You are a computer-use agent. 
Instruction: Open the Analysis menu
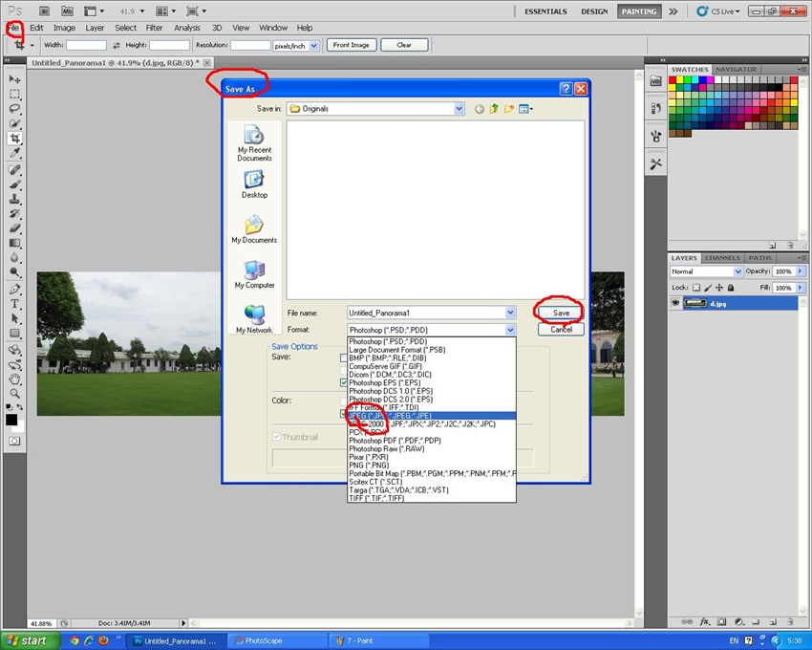pyautogui.click(x=187, y=28)
